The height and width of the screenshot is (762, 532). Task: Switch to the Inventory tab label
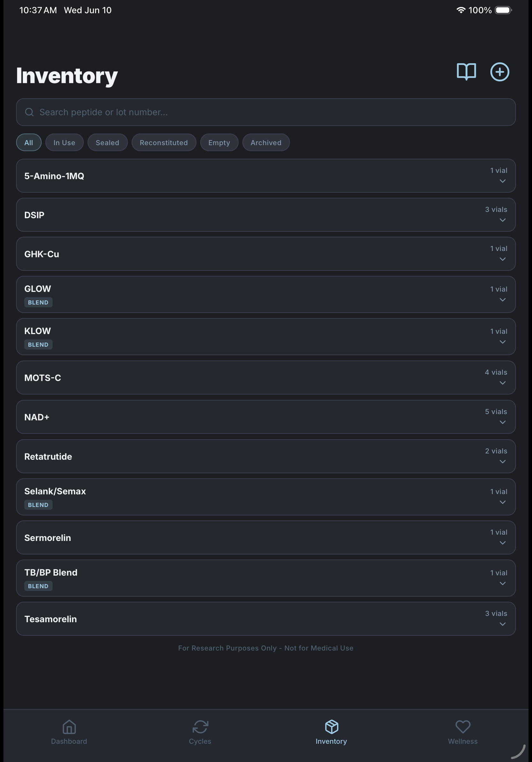pyautogui.click(x=331, y=741)
